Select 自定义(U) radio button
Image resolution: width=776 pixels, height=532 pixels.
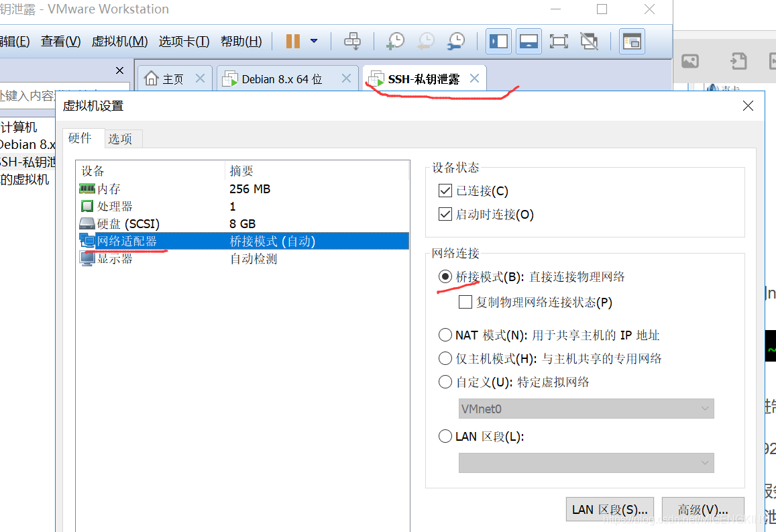445,382
